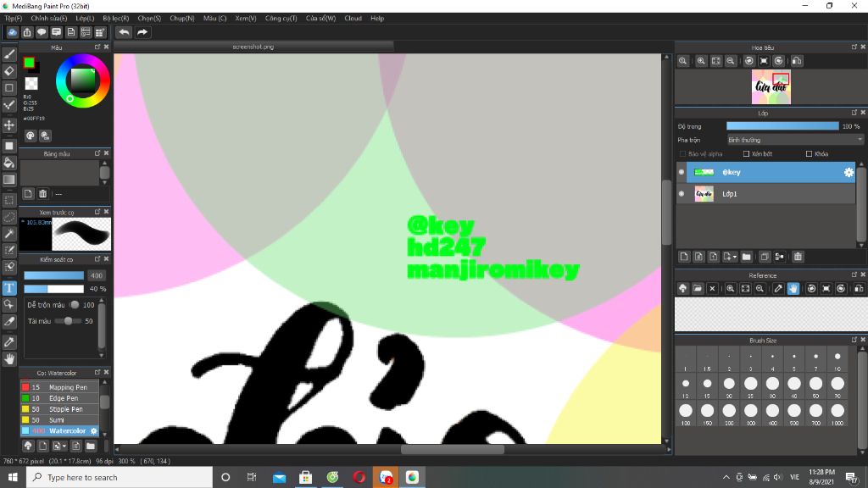
Task: Hide the @key layer
Action: [682, 172]
